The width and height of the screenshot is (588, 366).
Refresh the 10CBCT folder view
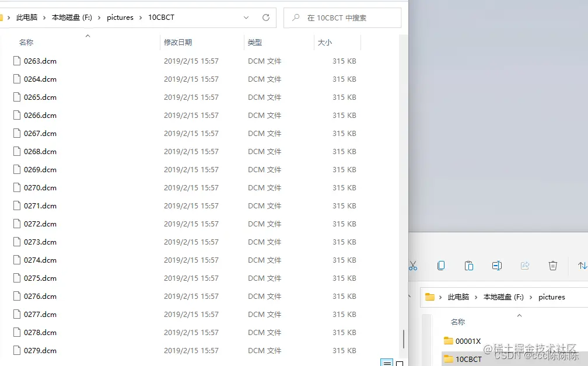coord(266,18)
